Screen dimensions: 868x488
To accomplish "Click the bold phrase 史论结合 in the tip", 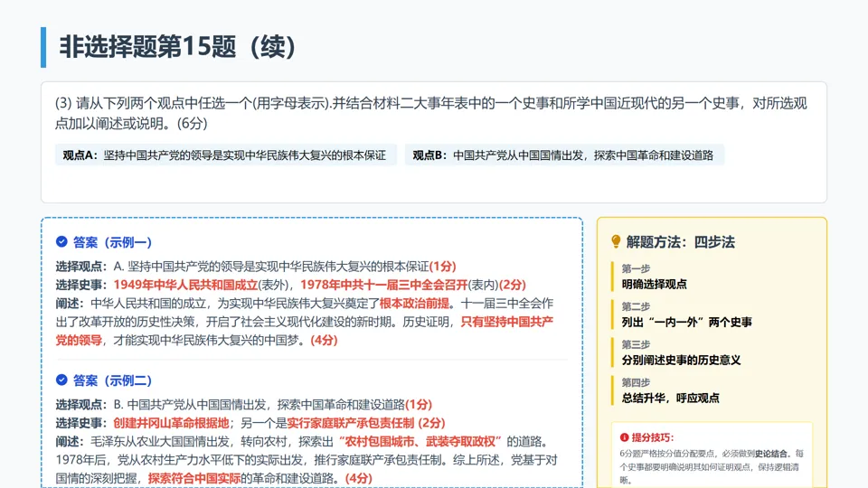I will pyautogui.click(x=770, y=454).
